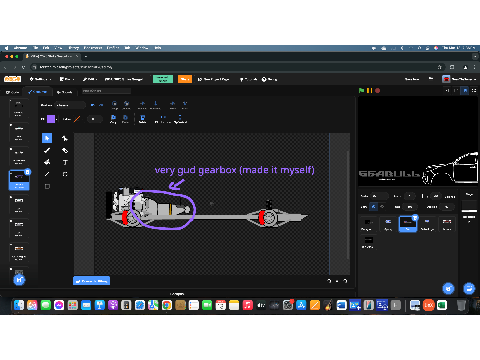Pause the project with yellow pause button

[x=369, y=90]
